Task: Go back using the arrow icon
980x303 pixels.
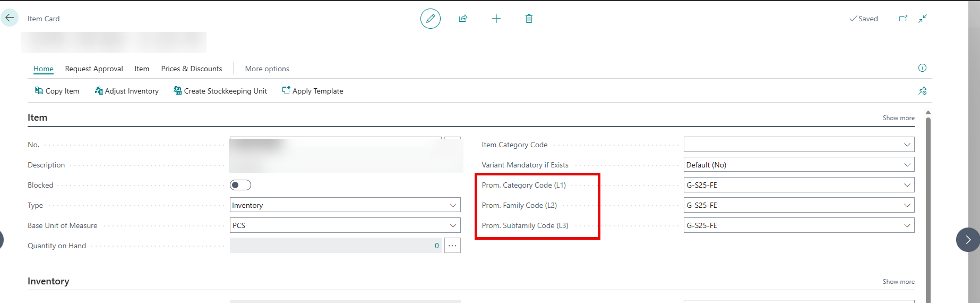Action: tap(10, 18)
